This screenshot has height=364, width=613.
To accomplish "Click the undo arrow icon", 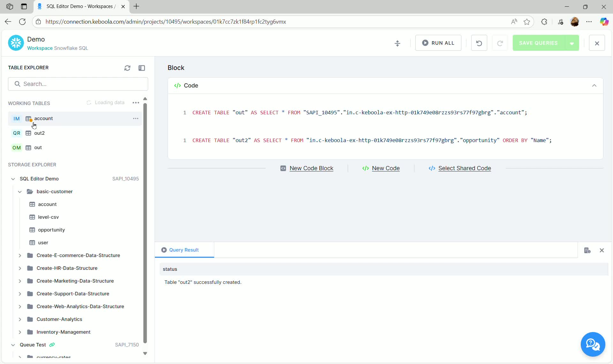I will (479, 43).
